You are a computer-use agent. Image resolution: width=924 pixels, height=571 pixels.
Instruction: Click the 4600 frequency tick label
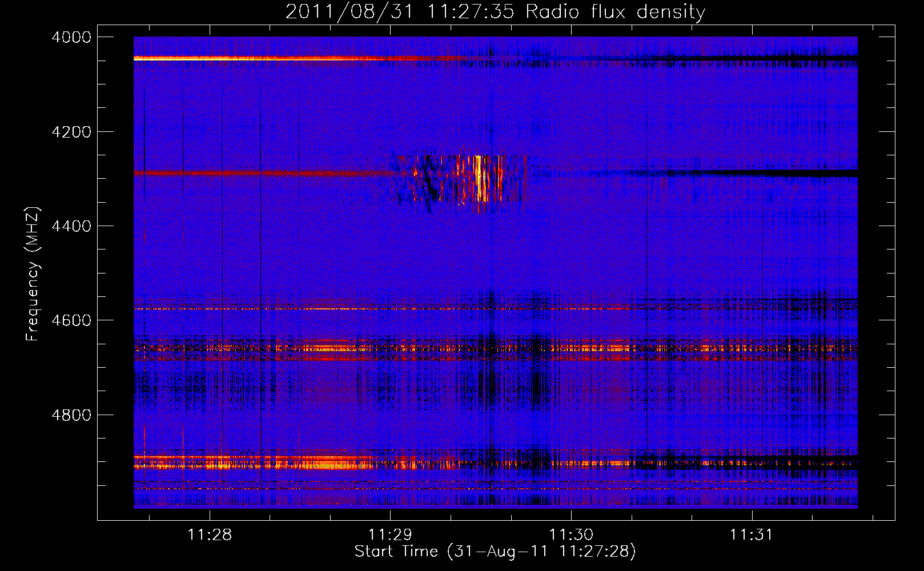tap(71, 320)
